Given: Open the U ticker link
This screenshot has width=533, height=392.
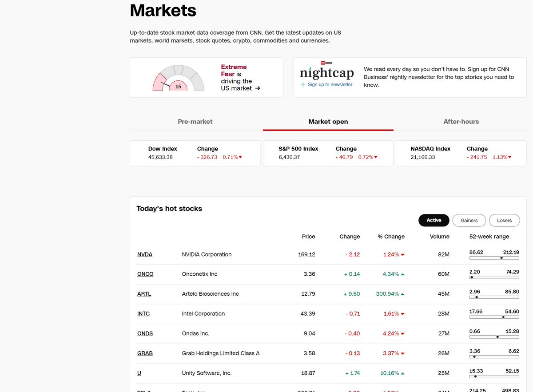Looking at the screenshot, I should tap(139, 373).
